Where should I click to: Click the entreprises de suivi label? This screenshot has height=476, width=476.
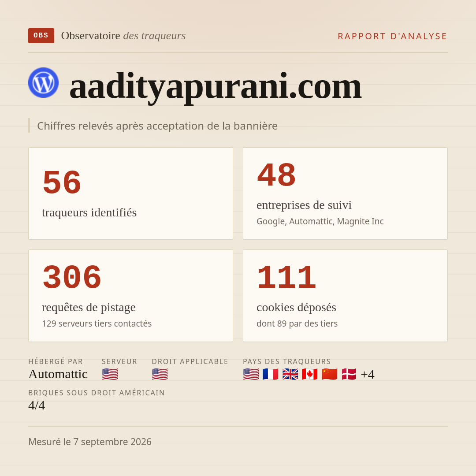(304, 205)
